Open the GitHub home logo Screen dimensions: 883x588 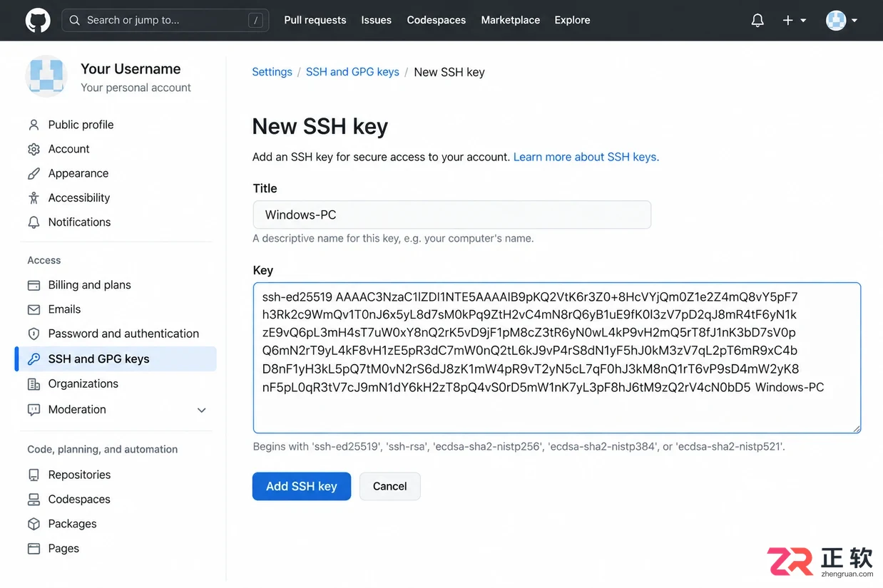tap(38, 20)
